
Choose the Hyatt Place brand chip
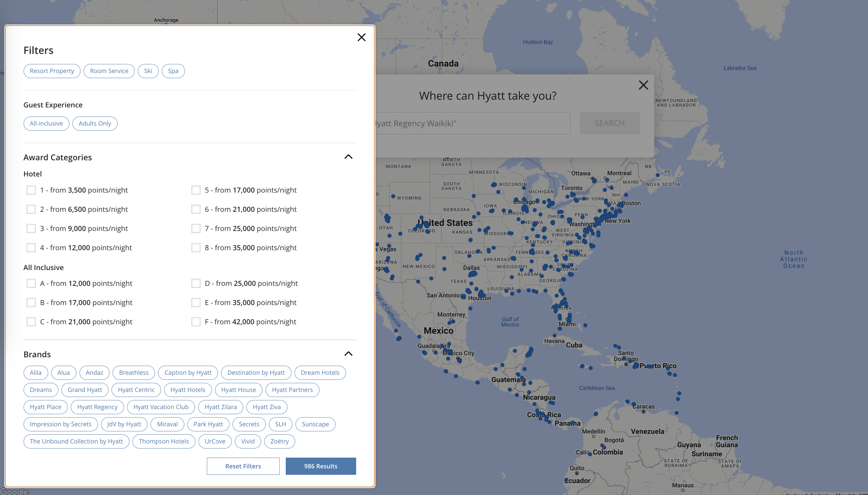point(45,407)
